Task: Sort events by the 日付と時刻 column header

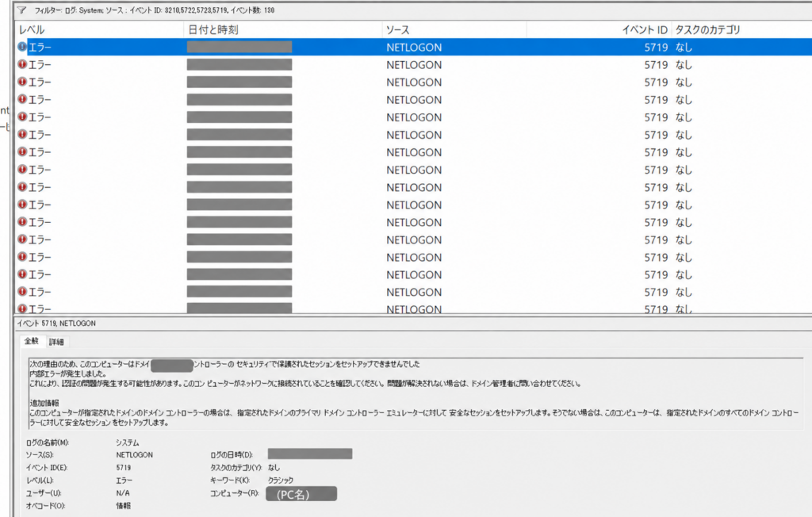Action: pyautogui.click(x=213, y=29)
